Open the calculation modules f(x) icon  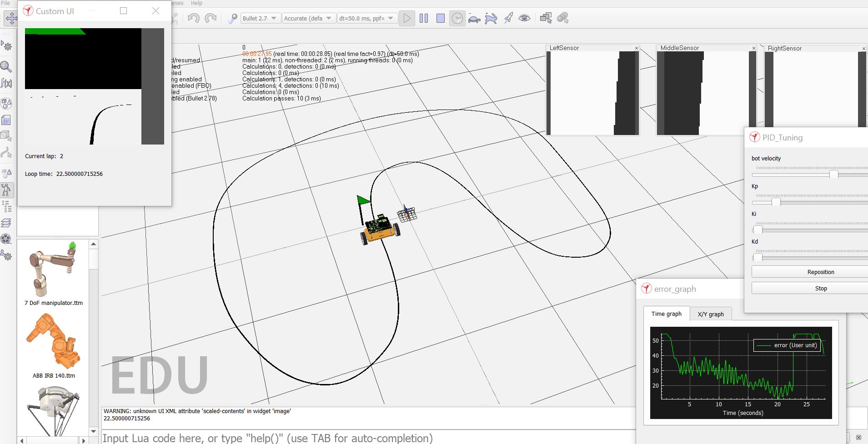tap(6, 83)
